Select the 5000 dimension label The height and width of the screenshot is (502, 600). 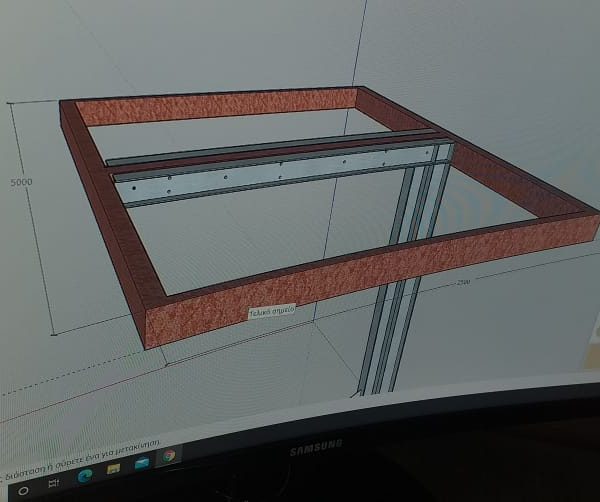pos(21,182)
